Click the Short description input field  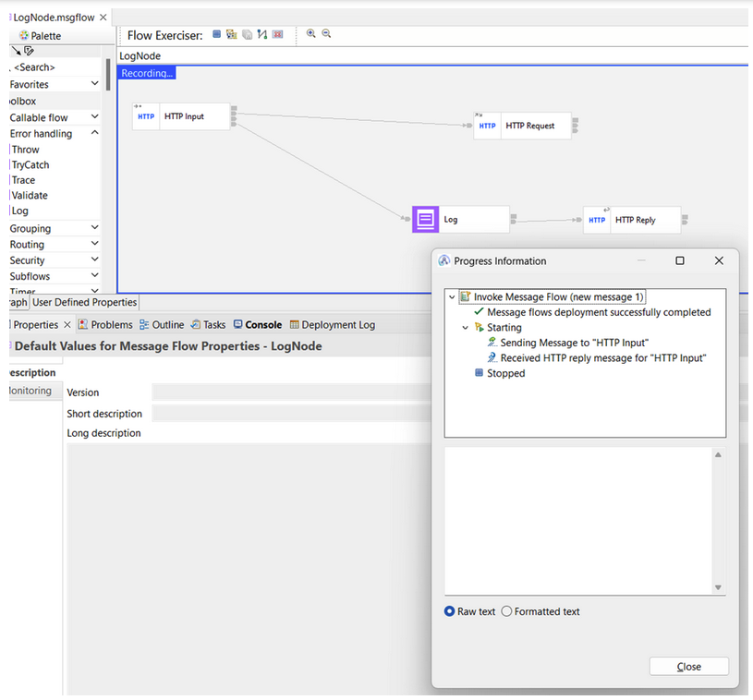pyautogui.click(x=292, y=414)
